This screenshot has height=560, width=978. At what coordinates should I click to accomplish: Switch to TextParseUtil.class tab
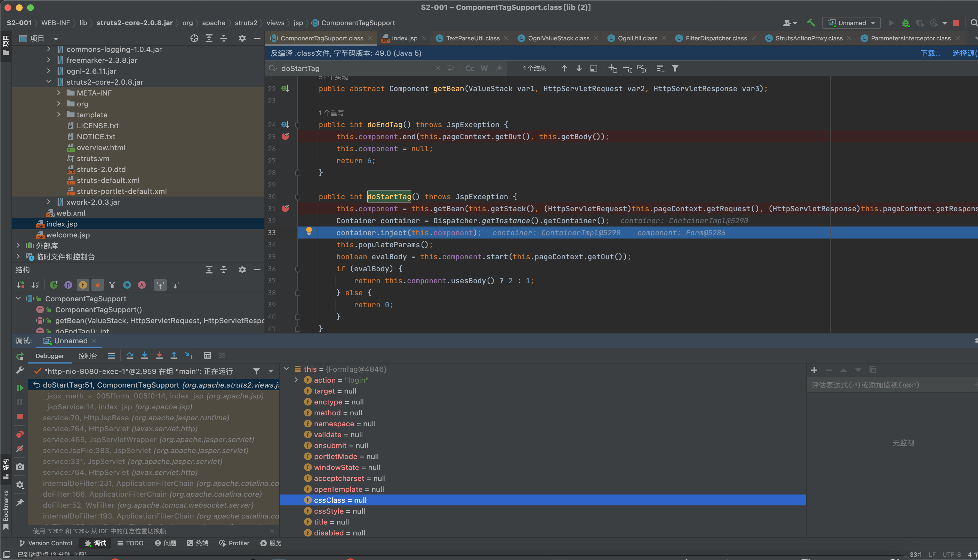click(473, 38)
